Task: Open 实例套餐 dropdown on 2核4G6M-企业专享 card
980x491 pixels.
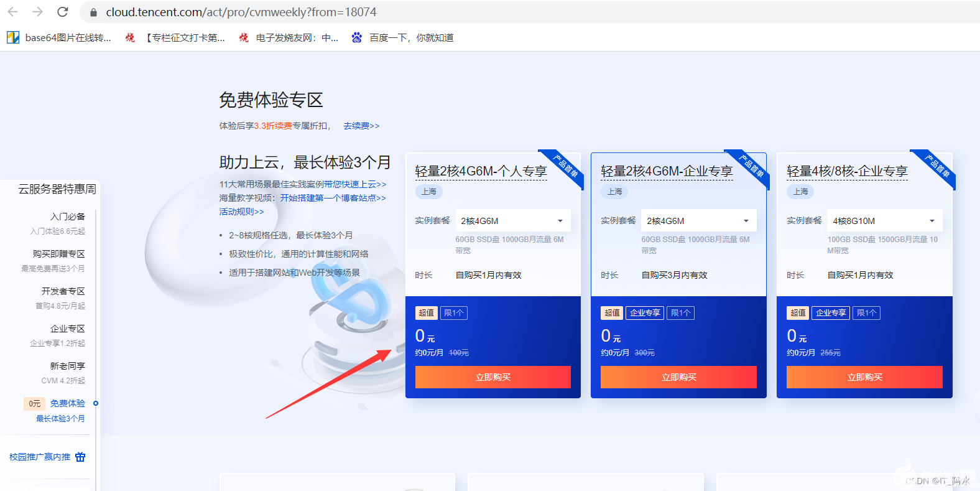Action: [x=699, y=221]
